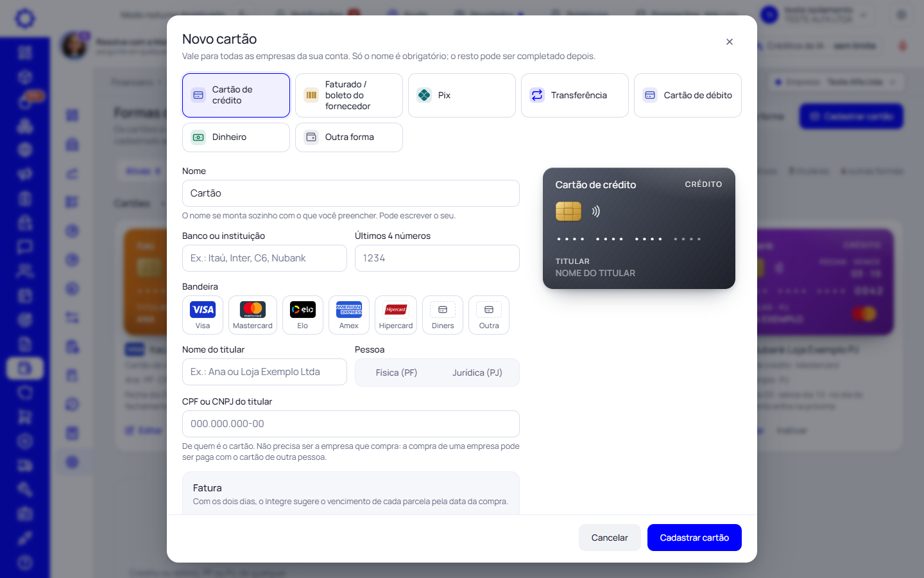Select the Amex card brand
924x578 pixels.
point(349,315)
